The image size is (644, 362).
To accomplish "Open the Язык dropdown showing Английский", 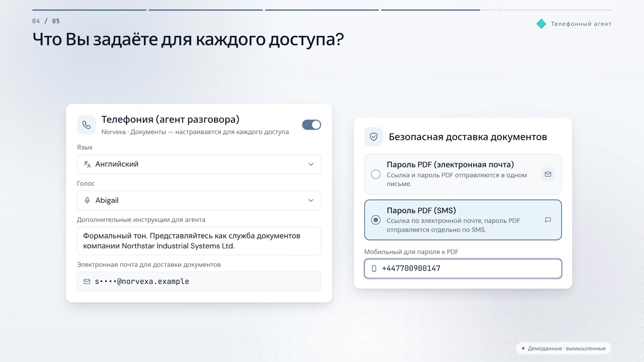I will [x=199, y=164].
